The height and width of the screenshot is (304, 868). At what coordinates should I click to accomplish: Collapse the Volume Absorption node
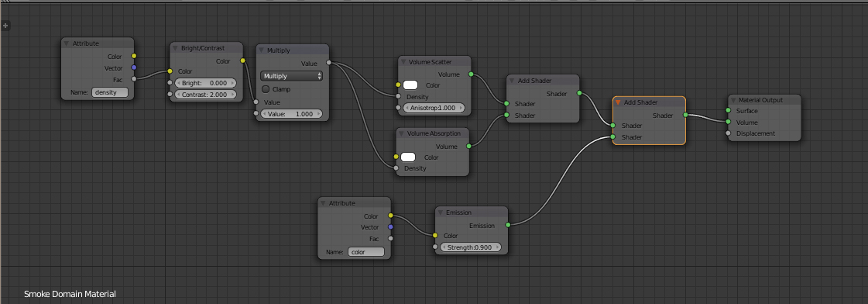(402, 133)
